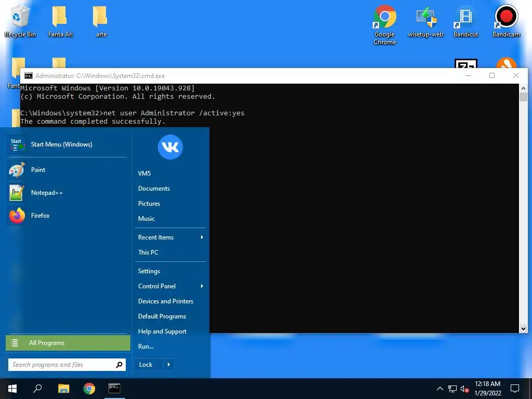This screenshot has height=399, width=532.
Task: Launch Paint from the start menu
Action: tap(67, 170)
